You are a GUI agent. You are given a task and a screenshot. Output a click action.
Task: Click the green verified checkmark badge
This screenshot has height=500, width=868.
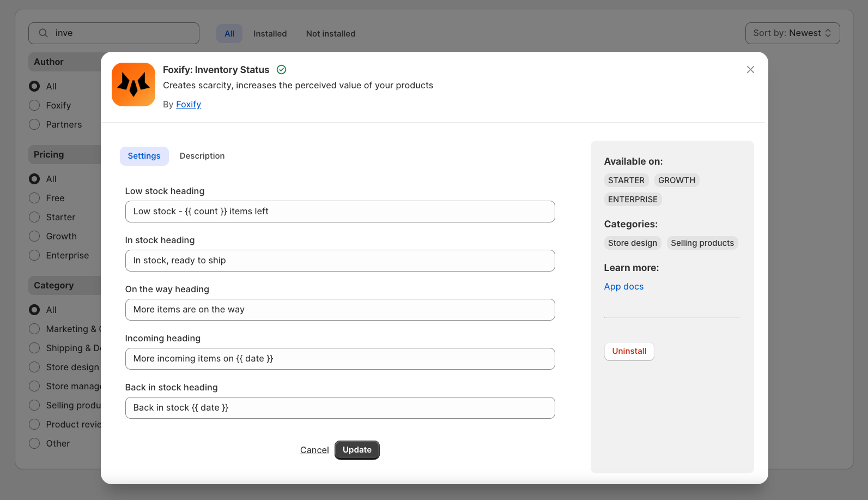282,70
